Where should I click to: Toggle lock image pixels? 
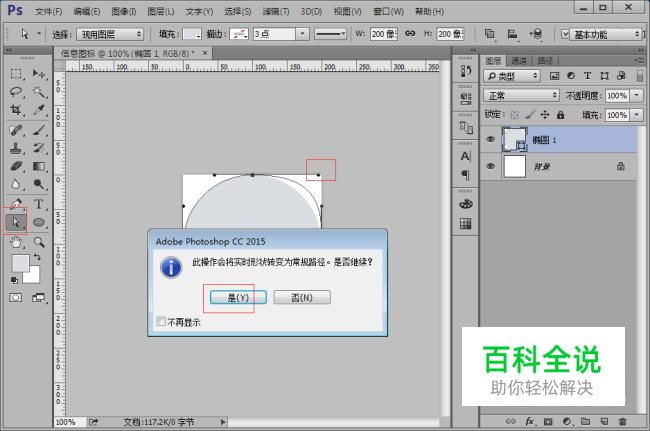tap(530, 115)
